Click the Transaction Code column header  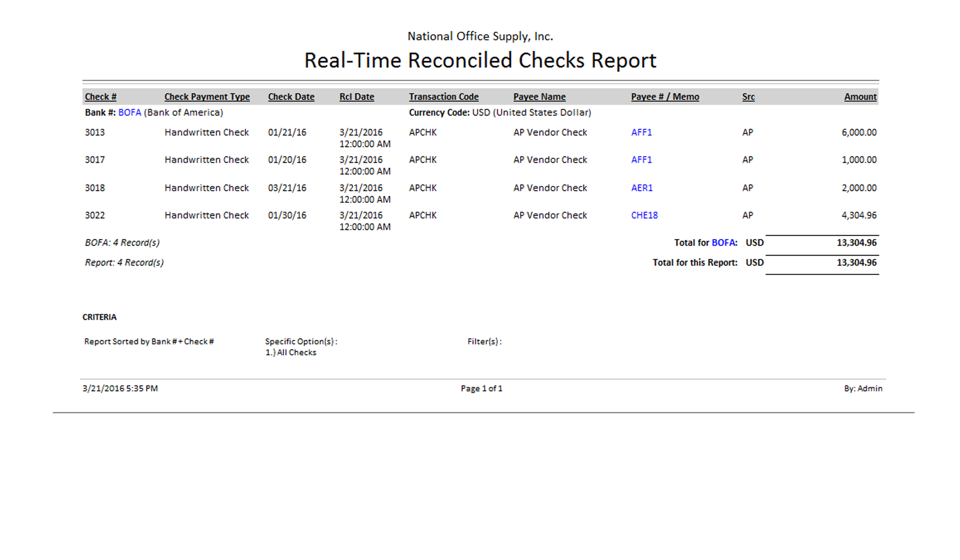tap(443, 97)
